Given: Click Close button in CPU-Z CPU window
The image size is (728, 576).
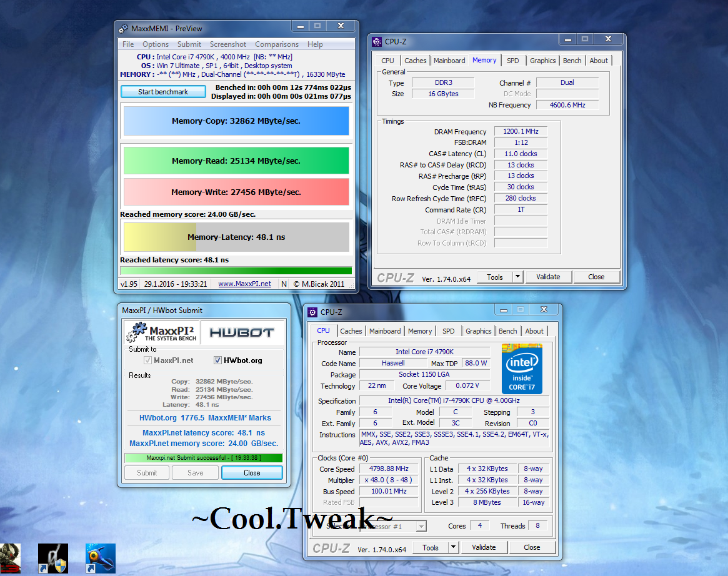Looking at the screenshot, I should pyautogui.click(x=532, y=548).
